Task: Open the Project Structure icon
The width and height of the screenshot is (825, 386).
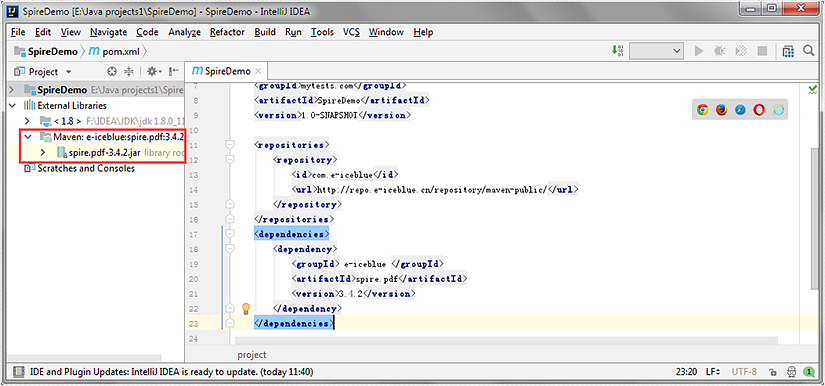Action: pos(788,51)
